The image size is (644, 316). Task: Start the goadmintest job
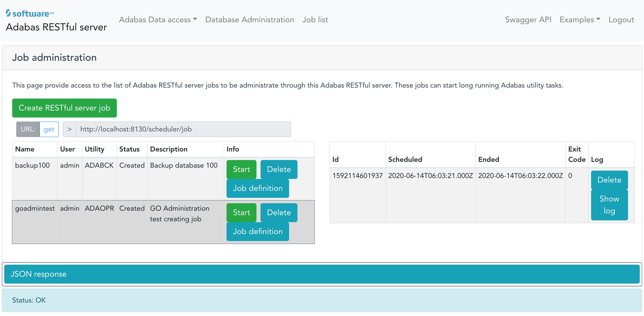click(241, 213)
